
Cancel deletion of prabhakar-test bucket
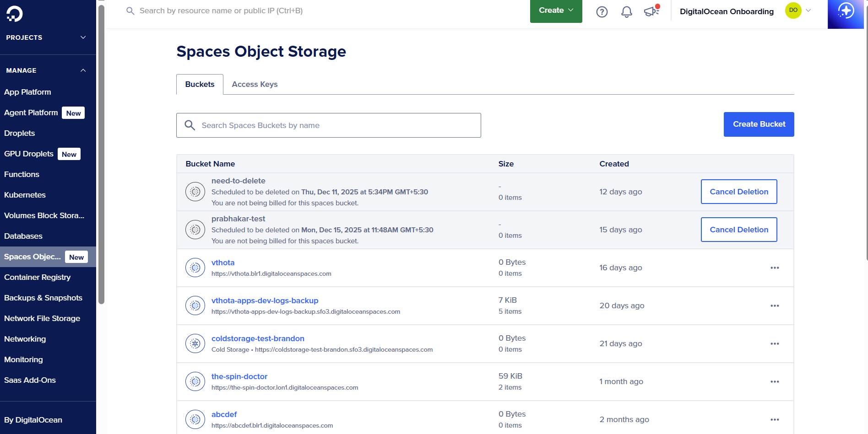[738, 230]
